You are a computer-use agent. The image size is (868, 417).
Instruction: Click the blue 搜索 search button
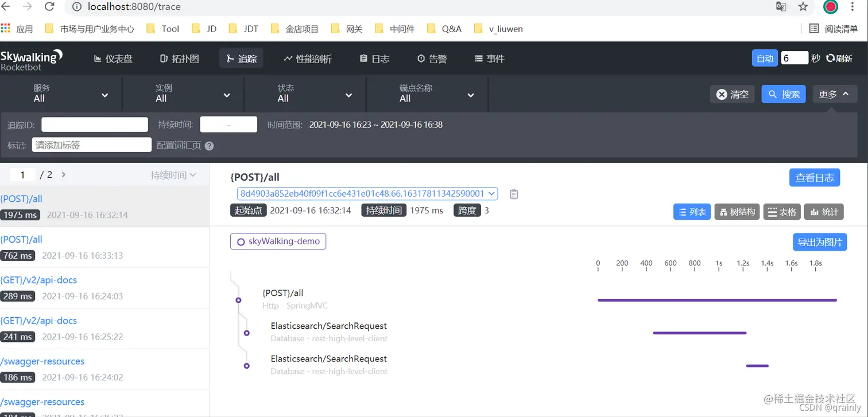coord(783,94)
